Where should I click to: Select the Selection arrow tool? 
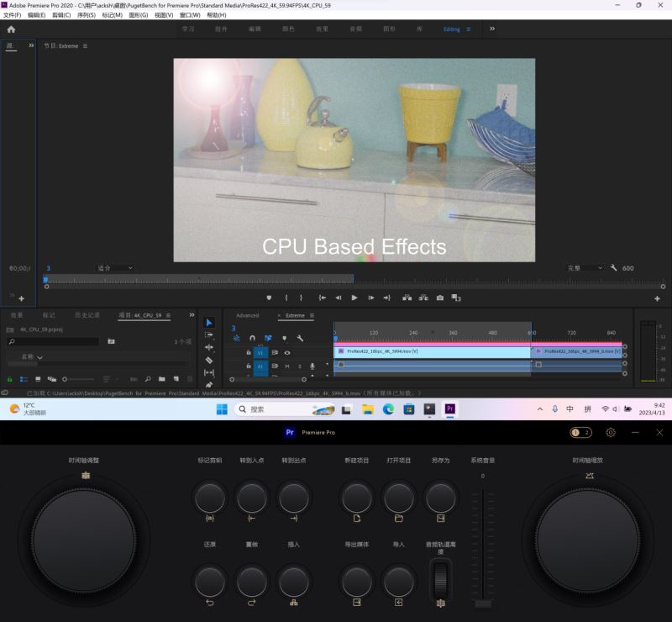click(x=209, y=322)
